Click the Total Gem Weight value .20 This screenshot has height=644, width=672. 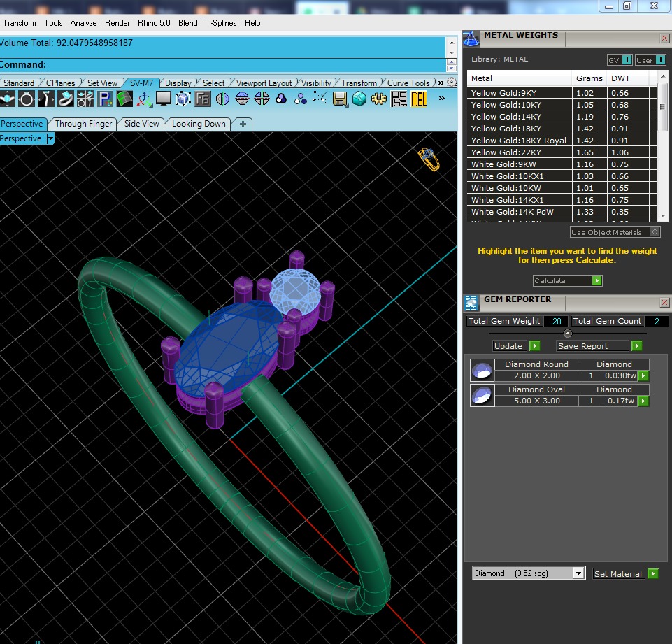pyautogui.click(x=556, y=322)
